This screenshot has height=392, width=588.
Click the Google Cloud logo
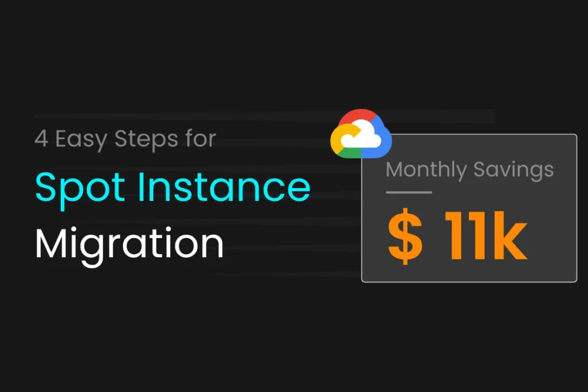click(x=361, y=134)
